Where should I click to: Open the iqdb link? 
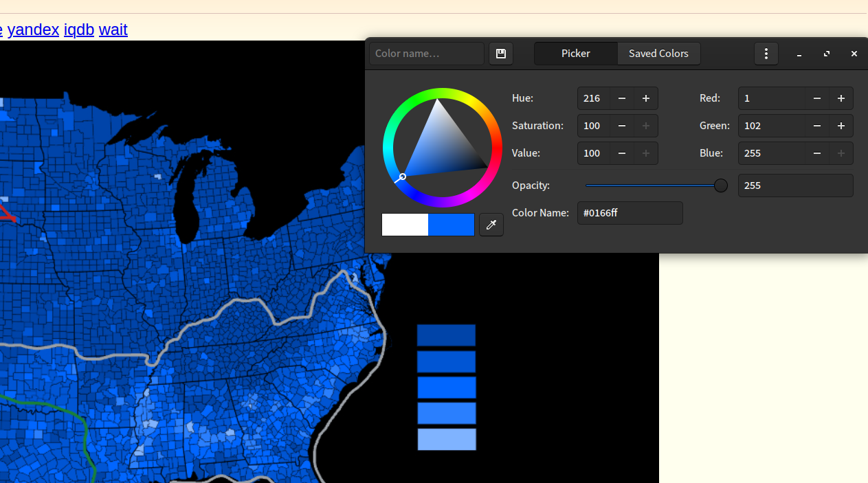[79, 30]
